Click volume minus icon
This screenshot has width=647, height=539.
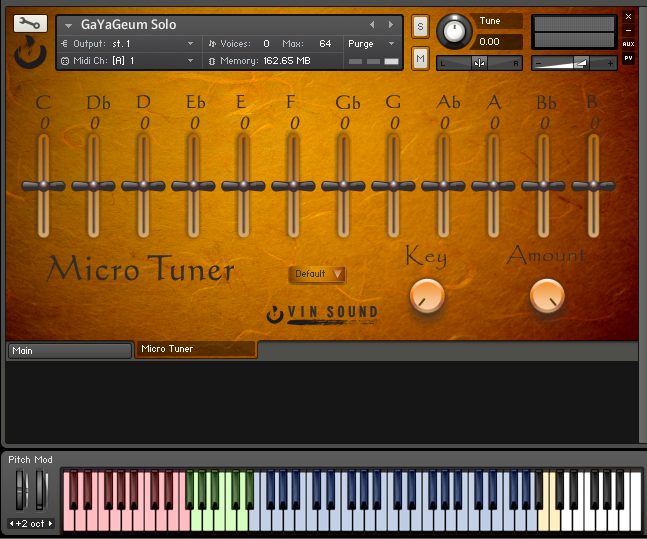tap(538, 64)
